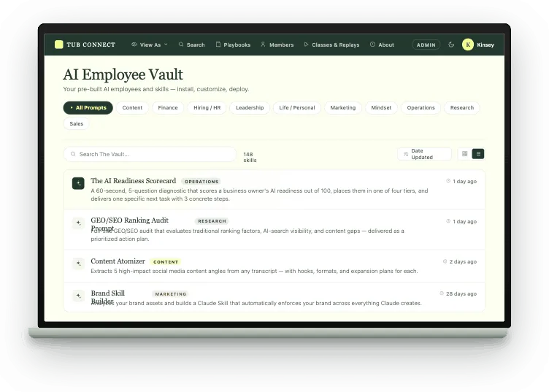This screenshot has width=549, height=392.
Task: Open the View As dropdown
Action: pyautogui.click(x=150, y=45)
